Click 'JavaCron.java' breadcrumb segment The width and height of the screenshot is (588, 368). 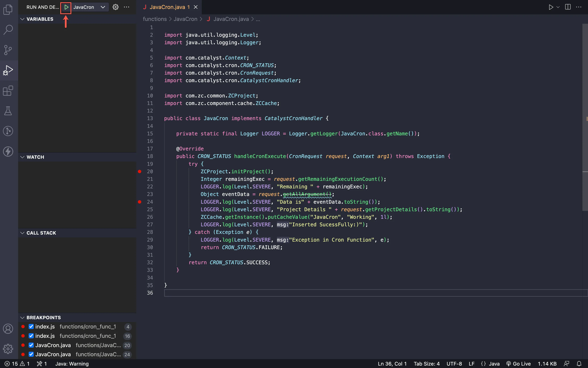(231, 19)
